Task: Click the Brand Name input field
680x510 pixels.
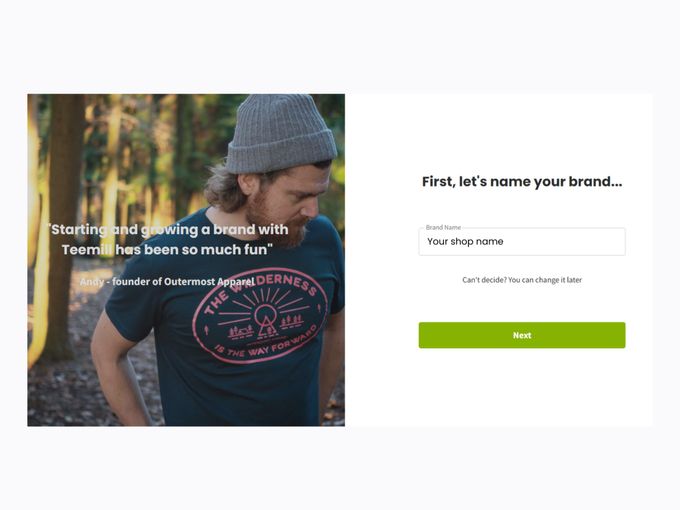Action: point(521,242)
